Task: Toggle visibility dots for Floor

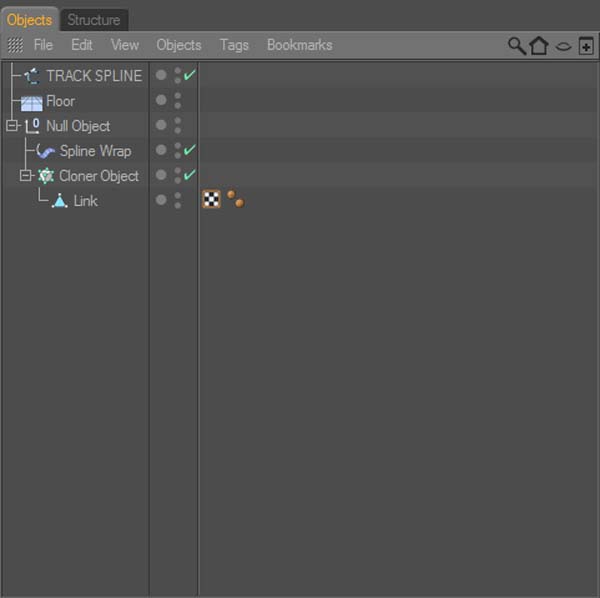Action: coord(178,101)
